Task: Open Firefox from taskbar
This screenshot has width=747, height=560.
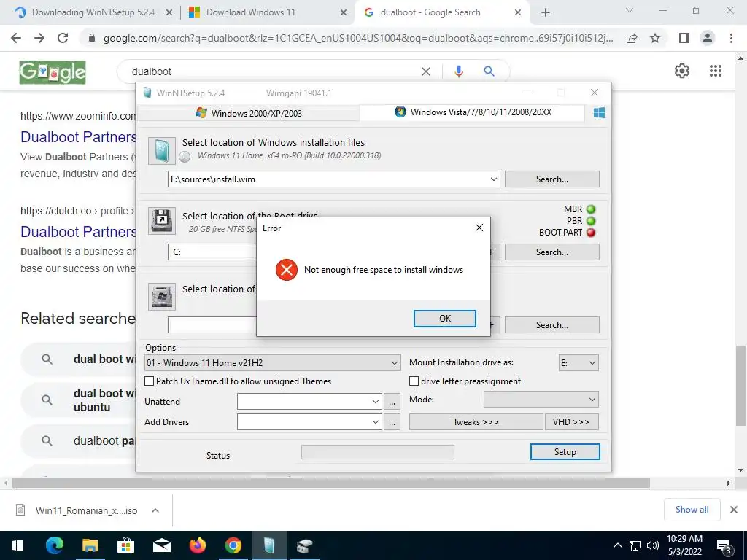Action: pyautogui.click(x=197, y=545)
